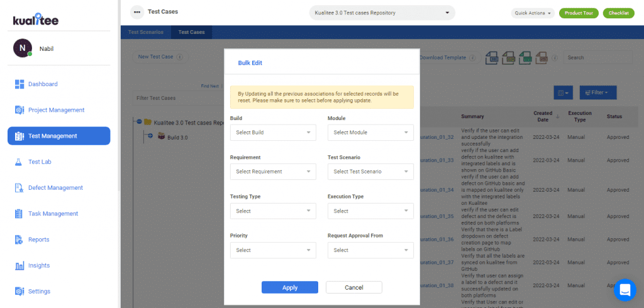This screenshot has width=644, height=308.
Task: Click info icon after export file icons
Action: 555,58
